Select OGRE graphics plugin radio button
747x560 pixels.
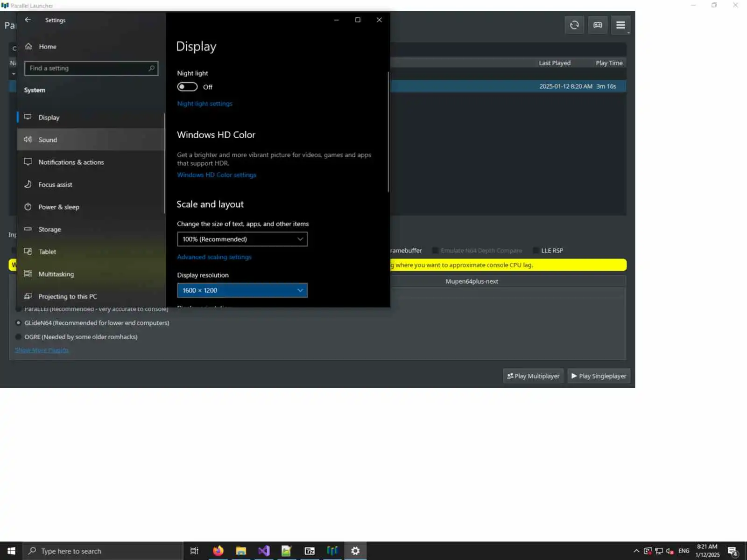click(x=18, y=337)
